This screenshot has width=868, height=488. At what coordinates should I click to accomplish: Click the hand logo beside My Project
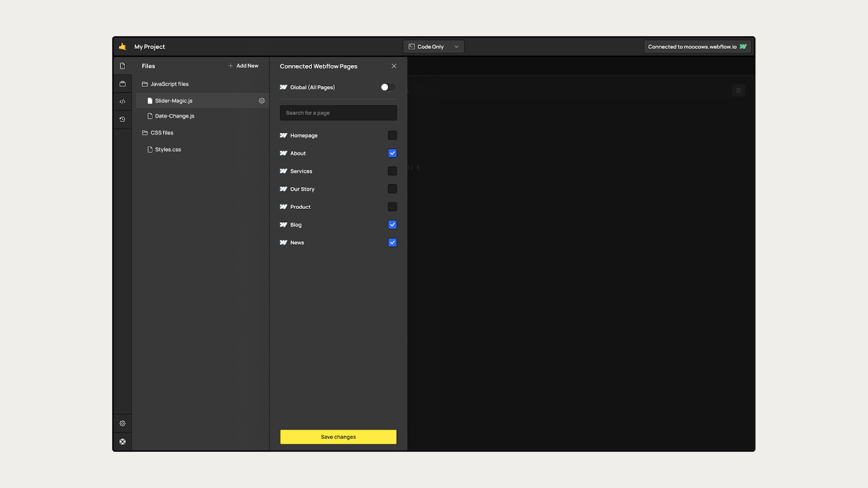click(123, 47)
